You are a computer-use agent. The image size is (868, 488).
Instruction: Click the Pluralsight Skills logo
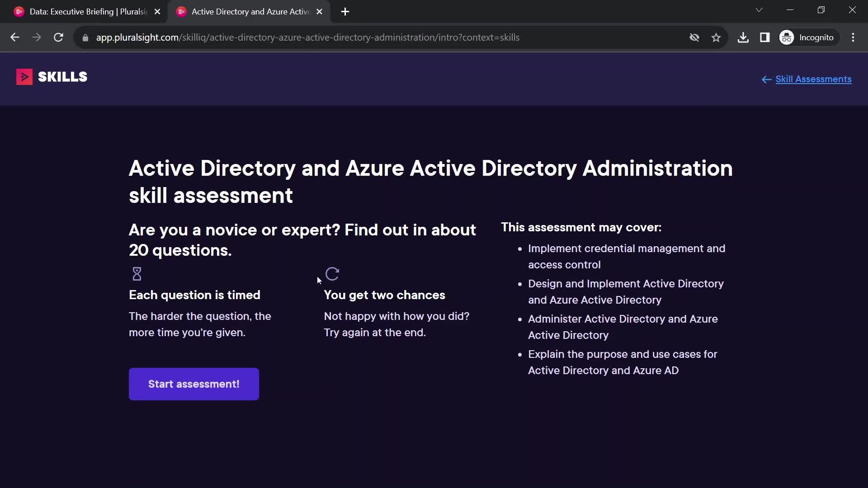[x=52, y=77]
